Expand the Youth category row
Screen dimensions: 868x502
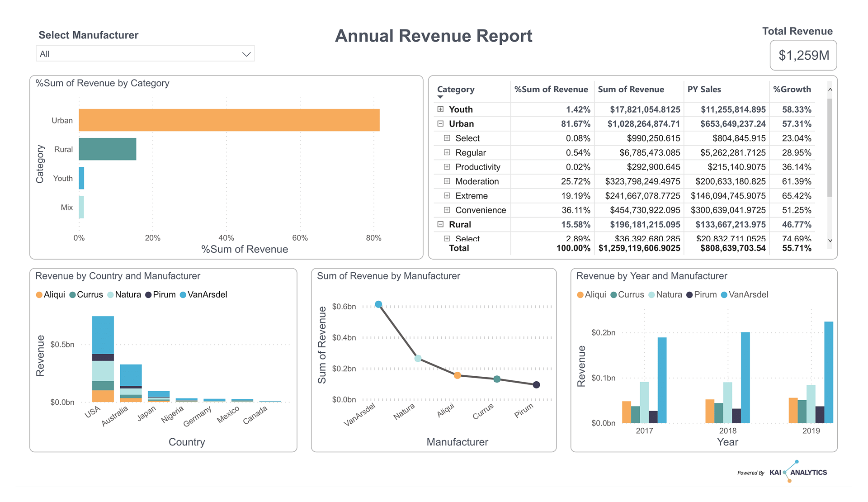tap(440, 109)
